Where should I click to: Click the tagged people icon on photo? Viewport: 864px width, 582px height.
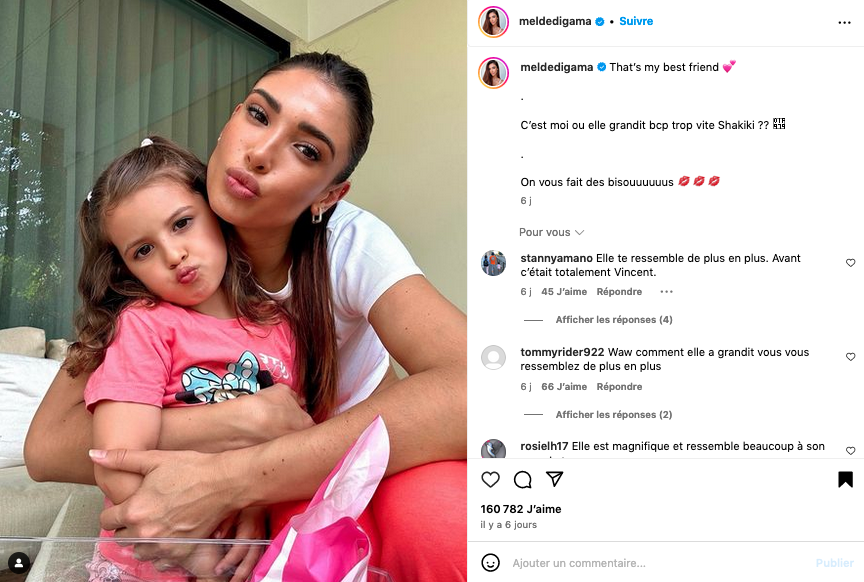pyautogui.click(x=19, y=563)
